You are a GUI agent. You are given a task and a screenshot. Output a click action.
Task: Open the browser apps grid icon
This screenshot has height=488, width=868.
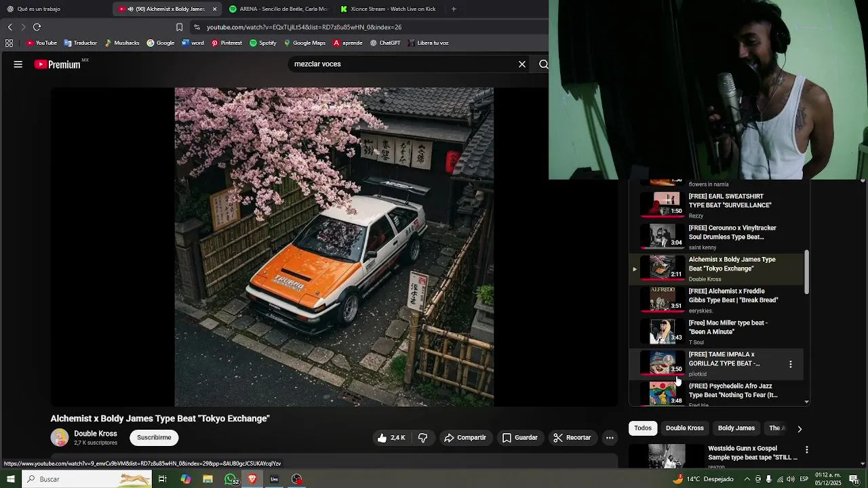tap(9, 43)
